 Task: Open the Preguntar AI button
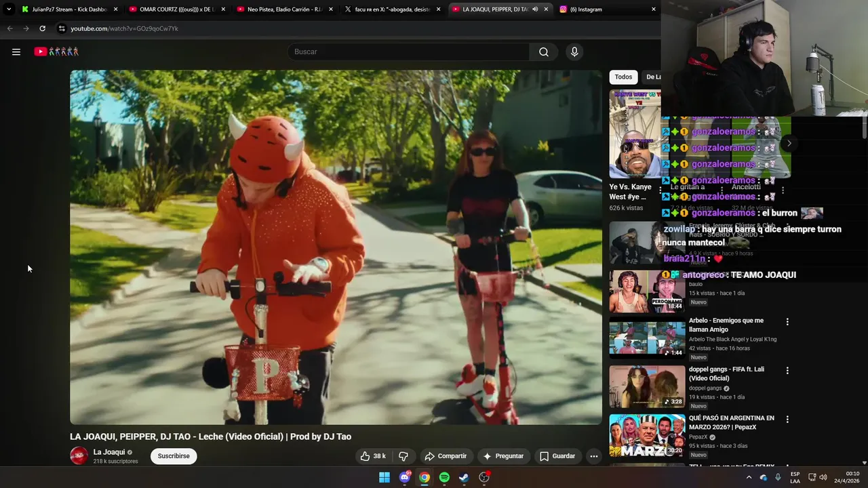pyautogui.click(x=503, y=456)
